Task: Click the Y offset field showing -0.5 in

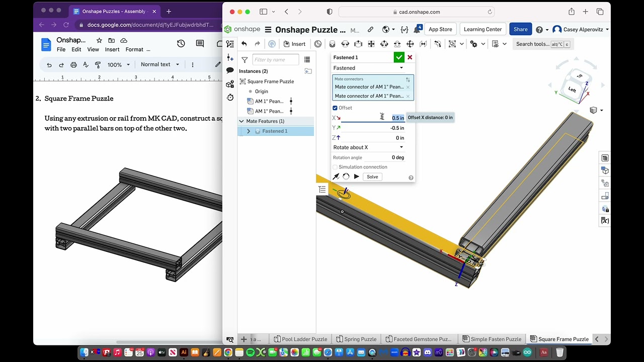Action: pos(373,128)
